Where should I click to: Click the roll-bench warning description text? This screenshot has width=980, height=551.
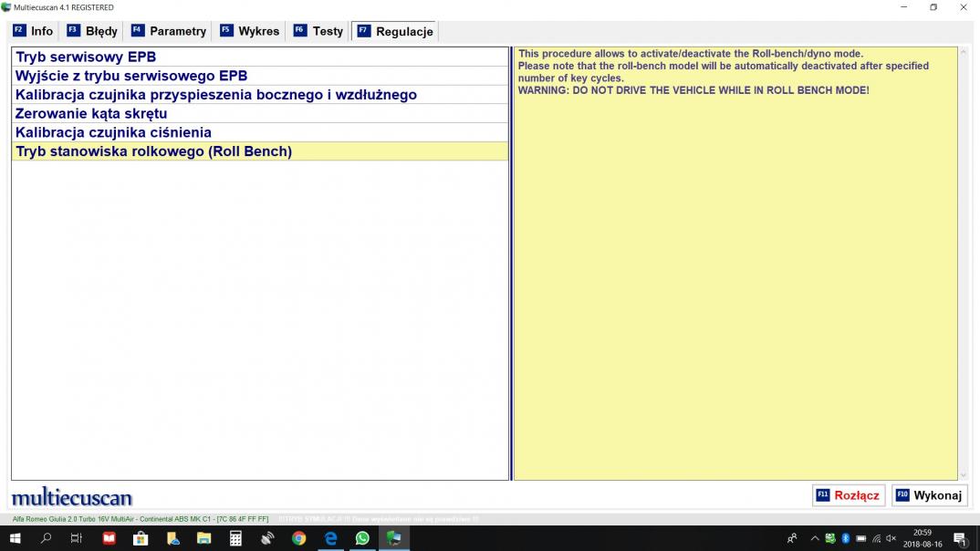pyautogui.click(x=723, y=72)
